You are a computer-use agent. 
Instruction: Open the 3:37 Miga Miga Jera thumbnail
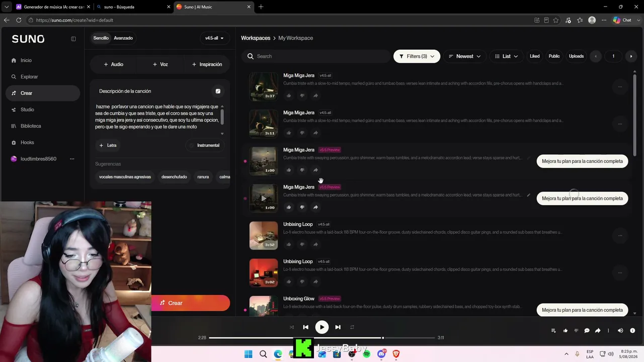264,86
